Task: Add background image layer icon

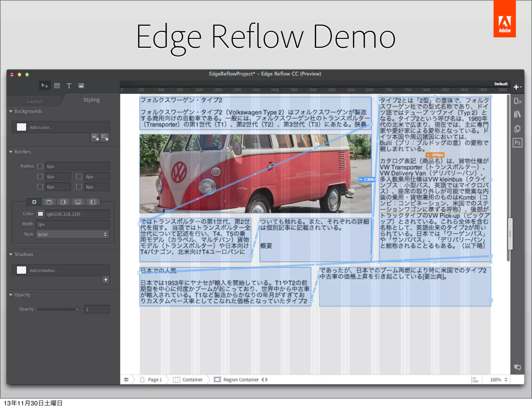Action: click(x=95, y=137)
